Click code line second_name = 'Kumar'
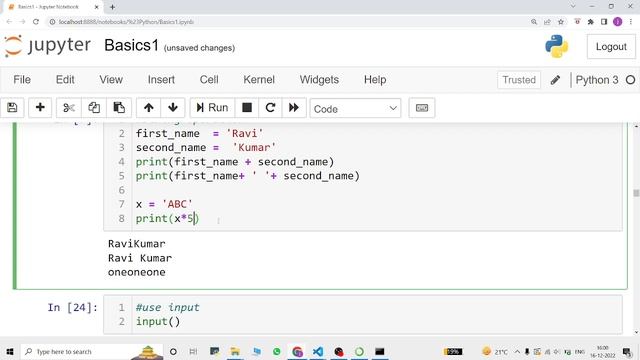 pyautogui.click(x=206, y=147)
